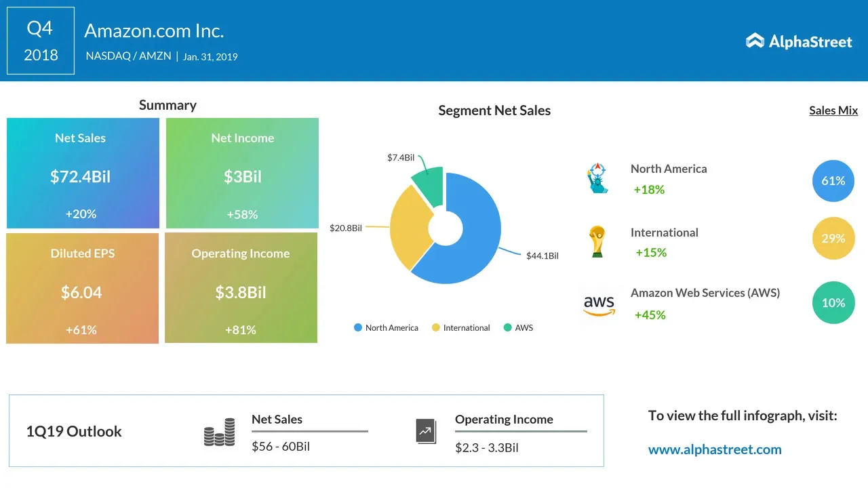Click the coin stacks Net Sales icon
The width and height of the screenshot is (868, 488).
[x=219, y=432]
